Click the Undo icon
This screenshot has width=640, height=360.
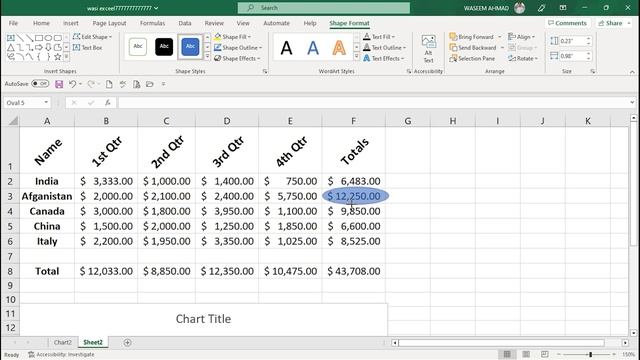pos(72,84)
